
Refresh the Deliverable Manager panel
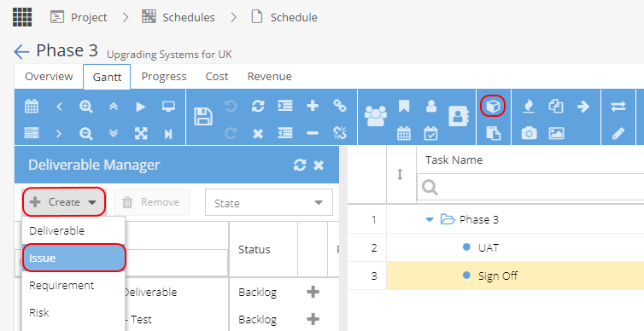point(300,165)
